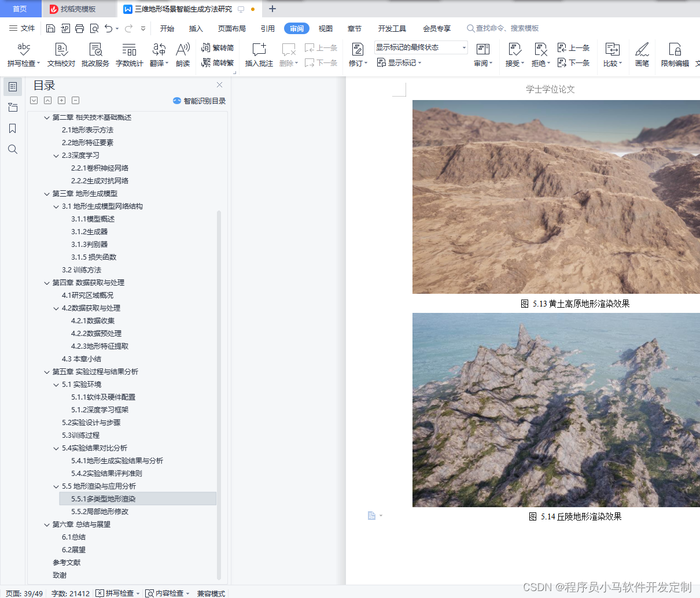The width and height of the screenshot is (700, 598).
Task: Click 插入批注 to insert a comment
Action: (x=259, y=55)
